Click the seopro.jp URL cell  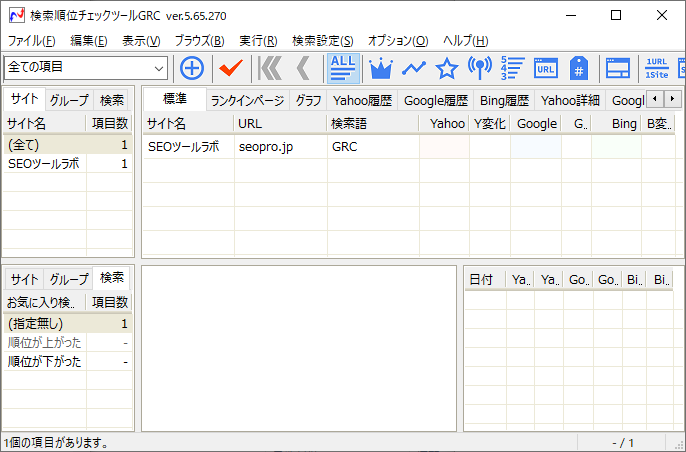[x=280, y=147]
